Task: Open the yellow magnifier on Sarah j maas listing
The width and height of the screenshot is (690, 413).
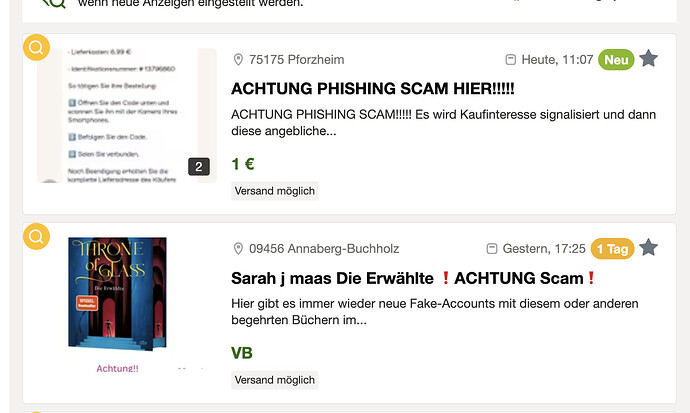Action: 36,236
